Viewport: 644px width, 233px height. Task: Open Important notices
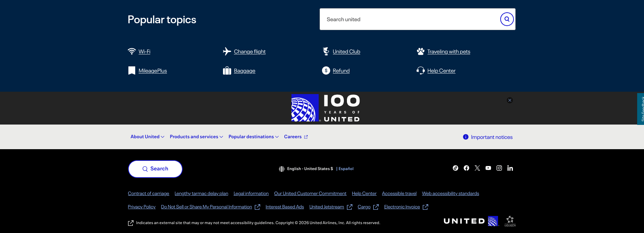[x=491, y=137]
